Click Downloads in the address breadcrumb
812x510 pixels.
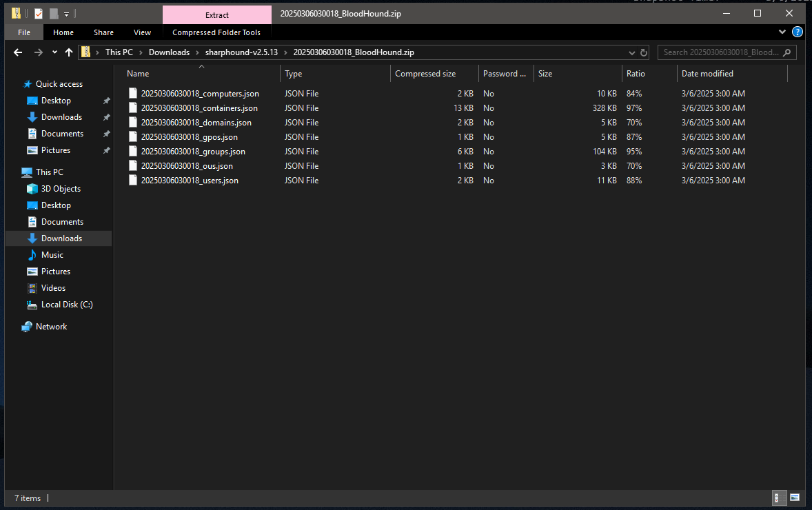(170, 52)
